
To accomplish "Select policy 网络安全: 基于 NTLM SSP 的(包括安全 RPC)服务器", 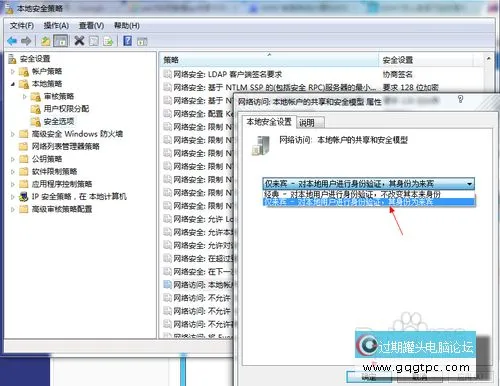I will pyautogui.click(x=274, y=87).
